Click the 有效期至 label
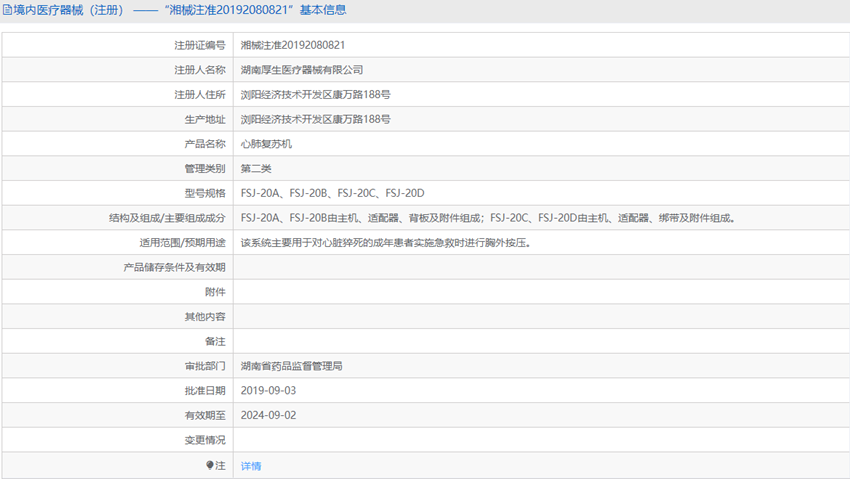This screenshot has width=850, height=479. pos(205,416)
